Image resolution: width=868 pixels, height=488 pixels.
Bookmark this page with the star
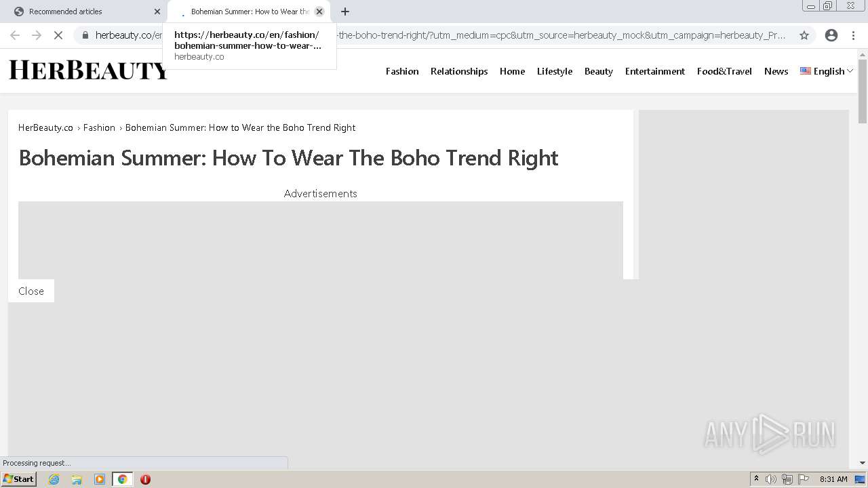(804, 35)
